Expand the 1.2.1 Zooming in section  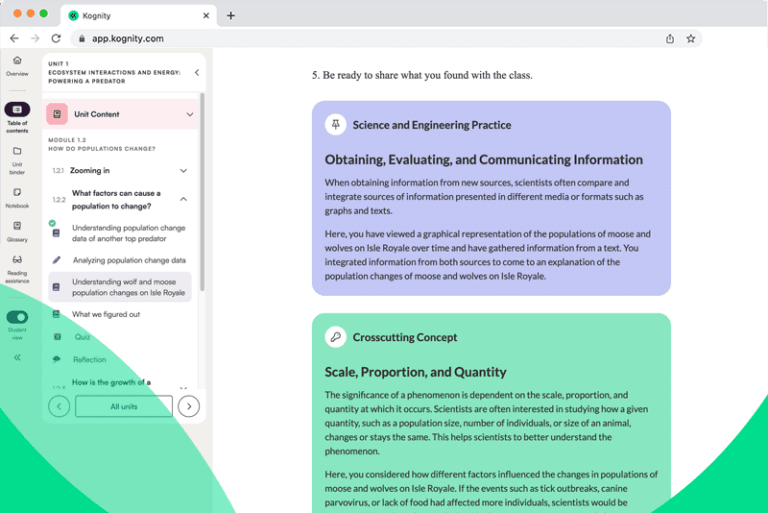tap(183, 171)
